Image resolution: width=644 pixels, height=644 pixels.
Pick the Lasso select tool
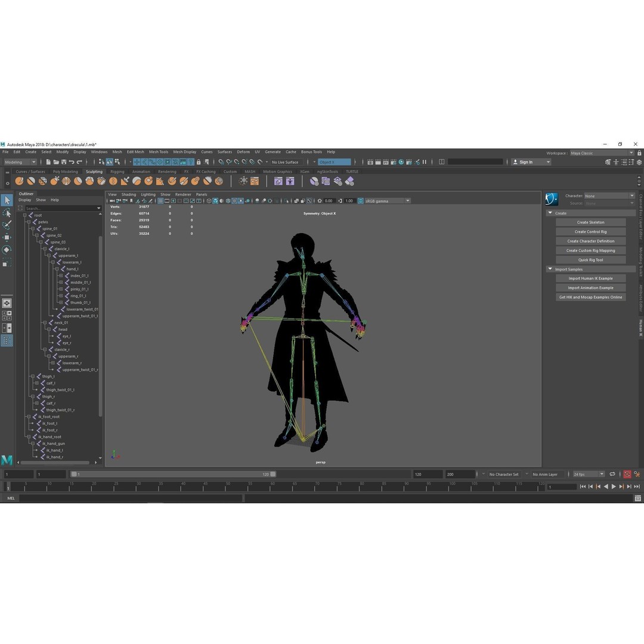tap(7, 213)
